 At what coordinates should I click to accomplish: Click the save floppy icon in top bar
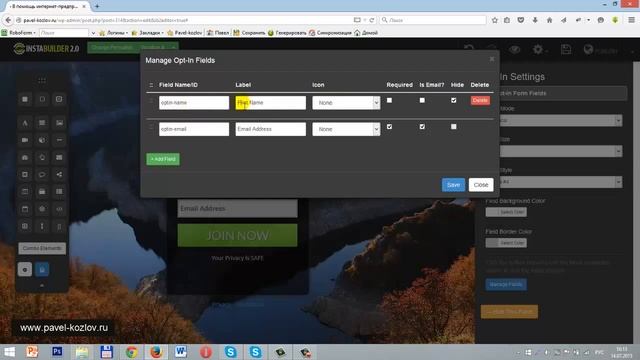pyautogui.click(x=566, y=49)
